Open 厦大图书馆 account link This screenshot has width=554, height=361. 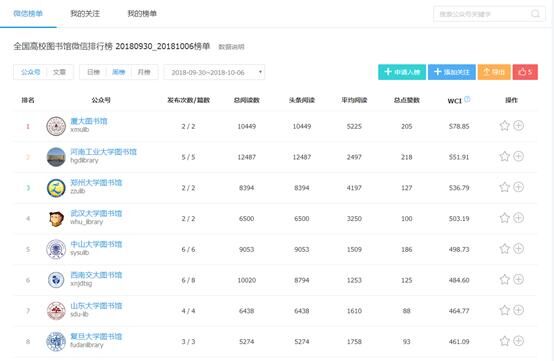coord(89,121)
